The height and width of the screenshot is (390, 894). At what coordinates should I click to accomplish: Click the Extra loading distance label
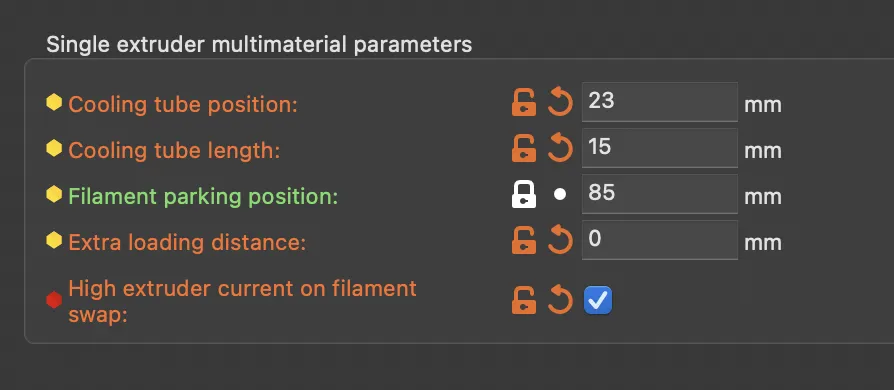(x=187, y=243)
